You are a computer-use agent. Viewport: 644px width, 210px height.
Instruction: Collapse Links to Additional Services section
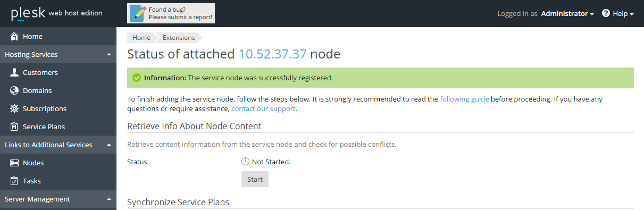(108, 145)
